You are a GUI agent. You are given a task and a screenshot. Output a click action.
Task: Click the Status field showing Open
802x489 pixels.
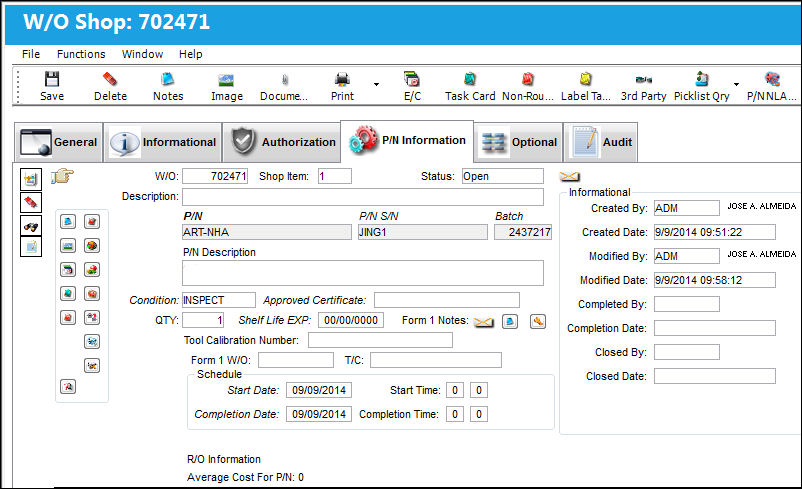tap(503, 176)
